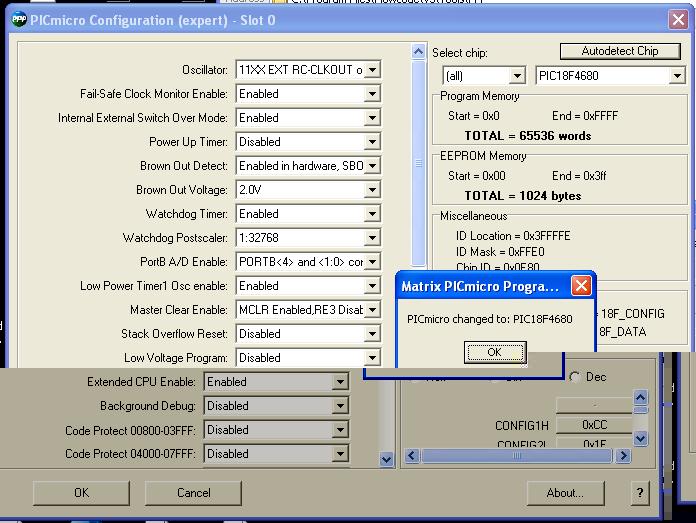Open Fail-Safe Clock Monitor Enable dropdown

pyautogui.click(x=372, y=94)
